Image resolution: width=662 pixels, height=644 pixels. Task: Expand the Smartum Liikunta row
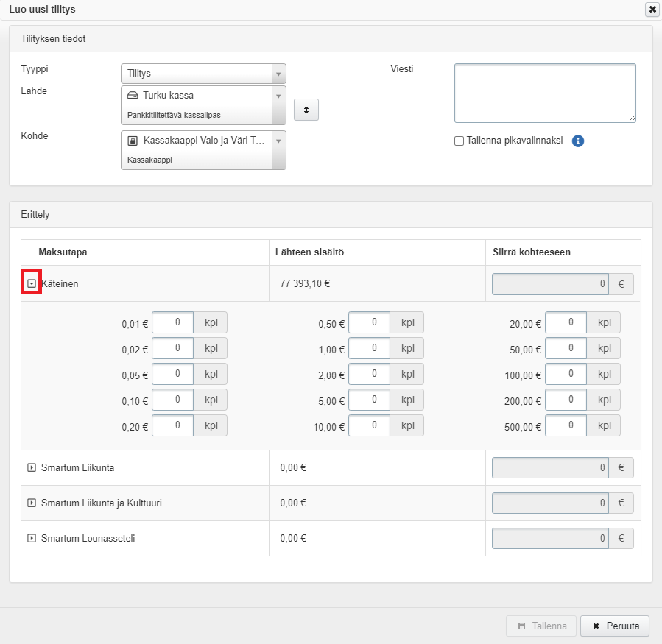tap(32, 467)
